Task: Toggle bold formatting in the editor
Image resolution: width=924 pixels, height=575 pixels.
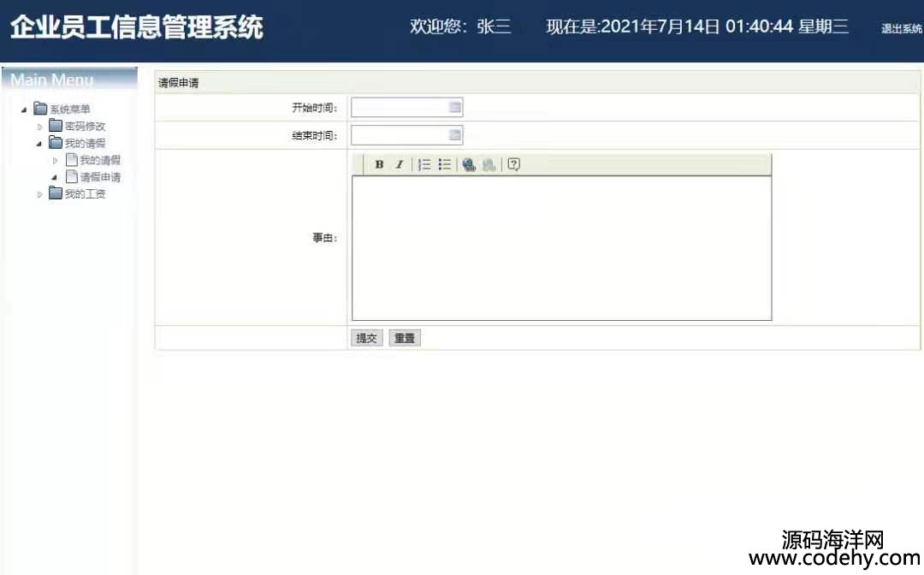Action: pyautogui.click(x=379, y=165)
